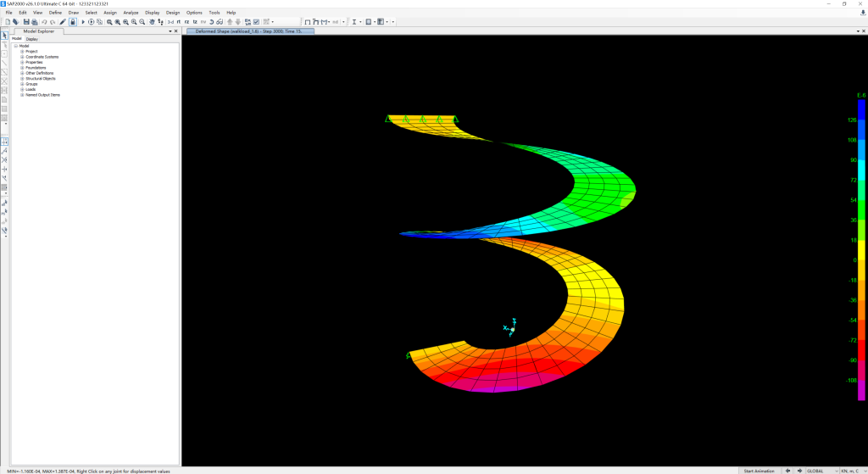Expand the Properties tree node
The width and height of the screenshot is (868, 474).
[x=22, y=62]
